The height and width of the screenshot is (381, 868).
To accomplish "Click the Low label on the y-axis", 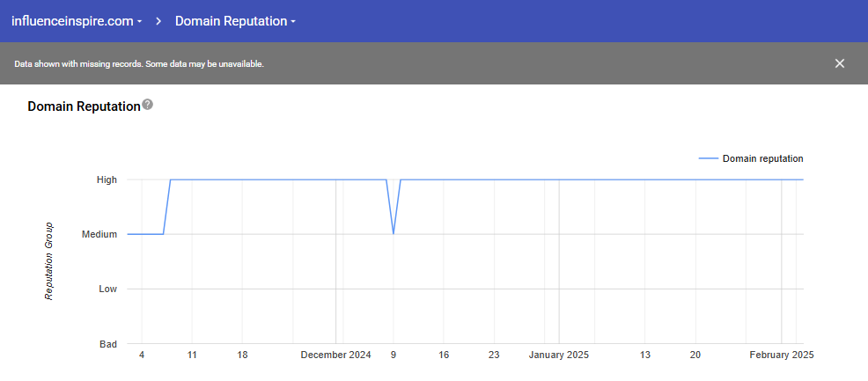I will click(x=107, y=289).
